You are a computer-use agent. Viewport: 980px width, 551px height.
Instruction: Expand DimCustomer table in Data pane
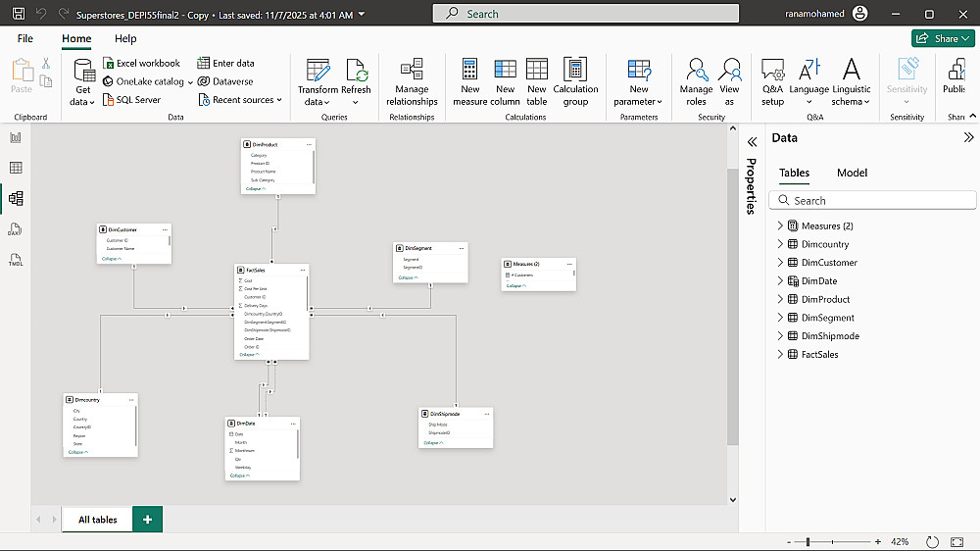click(780, 262)
